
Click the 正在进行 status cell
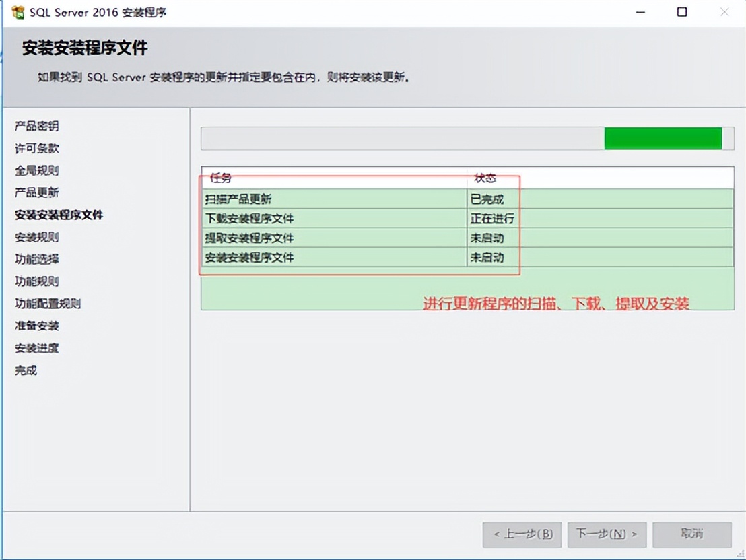[492, 218]
